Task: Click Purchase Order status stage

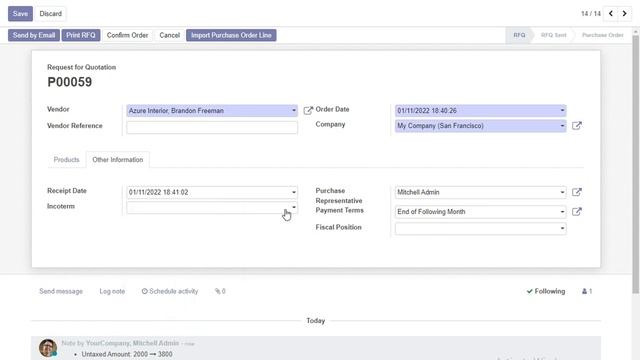Action: (602, 35)
